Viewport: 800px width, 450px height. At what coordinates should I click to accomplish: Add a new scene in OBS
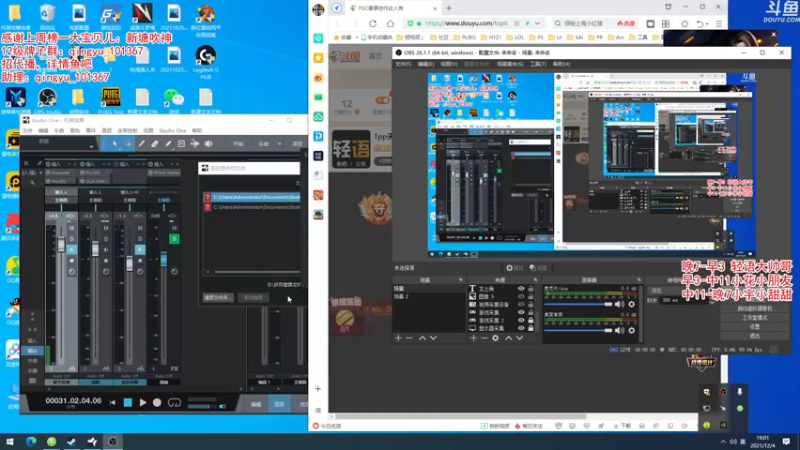(398, 338)
